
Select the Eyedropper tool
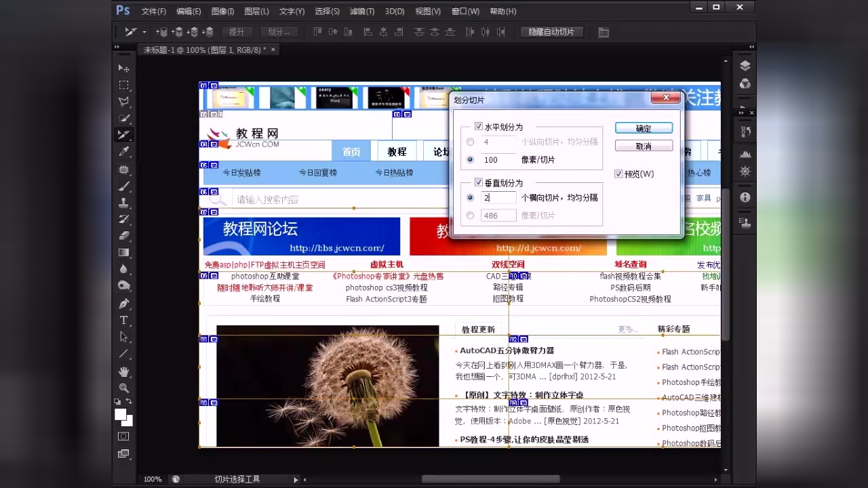123,152
